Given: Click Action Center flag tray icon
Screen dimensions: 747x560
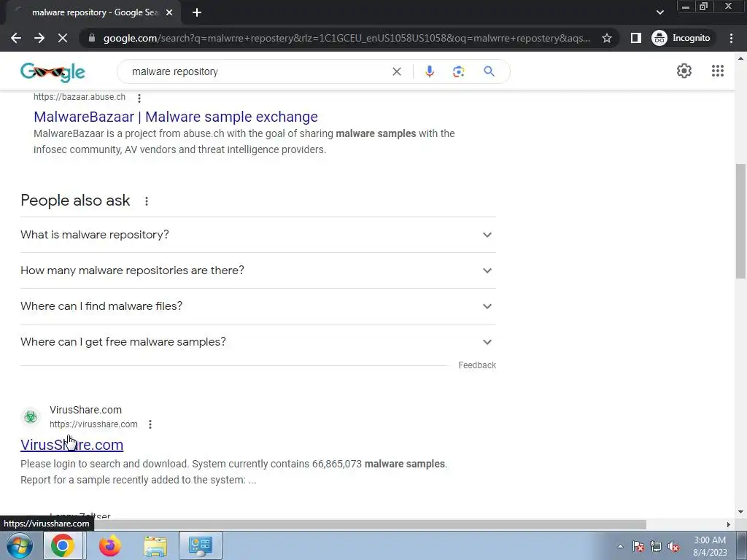Looking at the screenshot, I should click(x=638, y=546).
